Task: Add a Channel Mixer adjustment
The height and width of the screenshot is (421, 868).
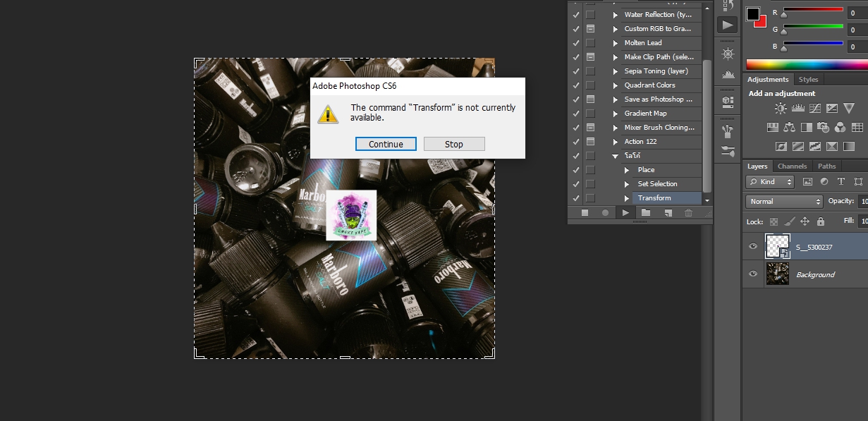Action: pos(840,128)
